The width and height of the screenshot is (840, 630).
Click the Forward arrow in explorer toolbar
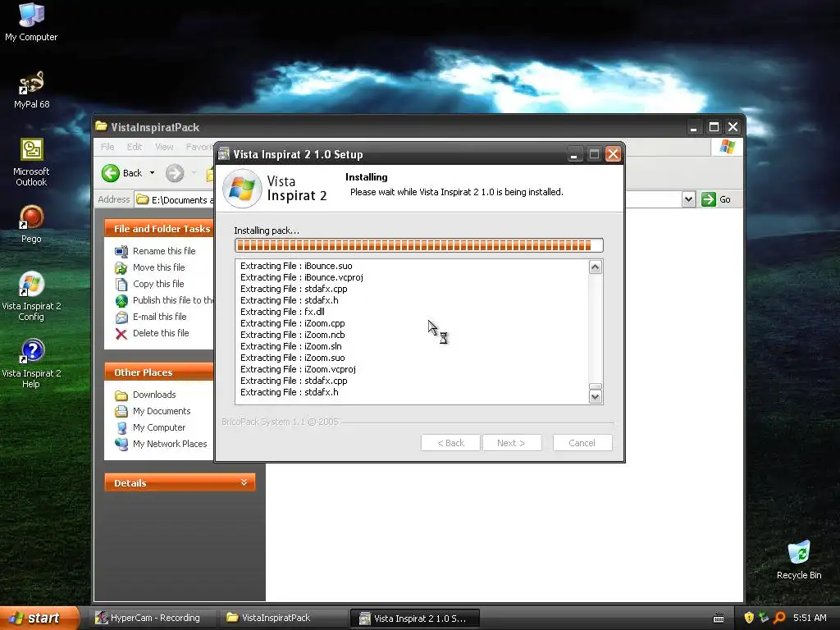point(175,173)
